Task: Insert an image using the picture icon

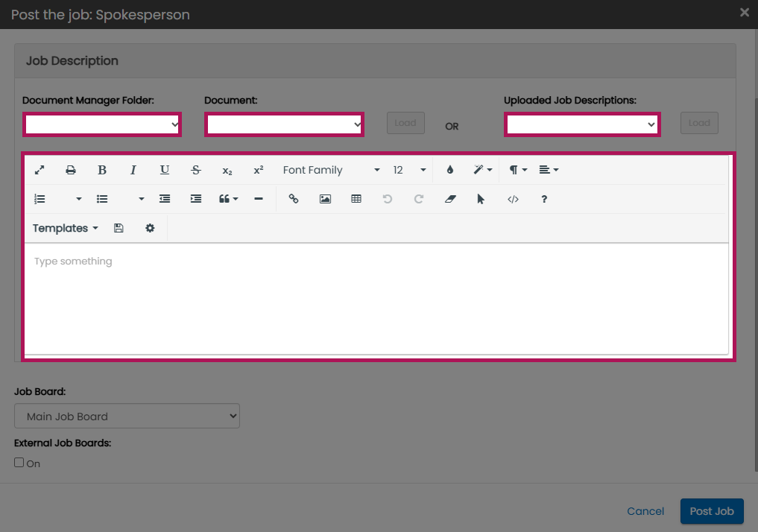Action: (x=326, y=199)
